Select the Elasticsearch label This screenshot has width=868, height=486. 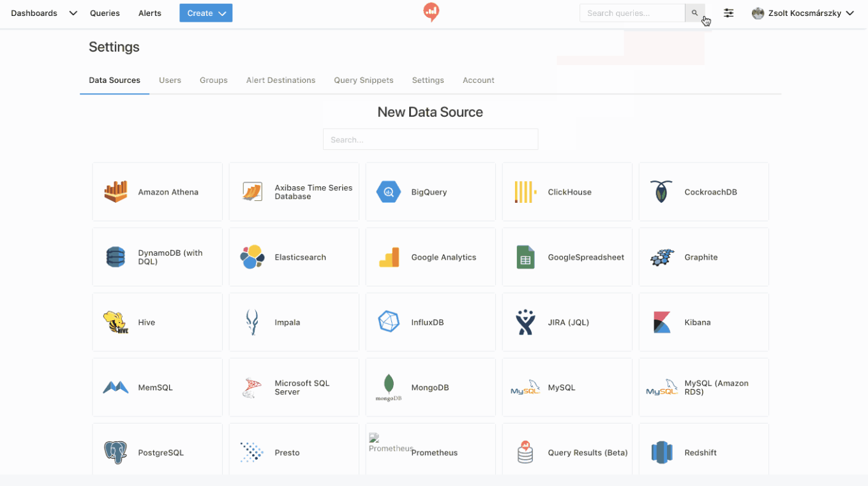[300, 257]
